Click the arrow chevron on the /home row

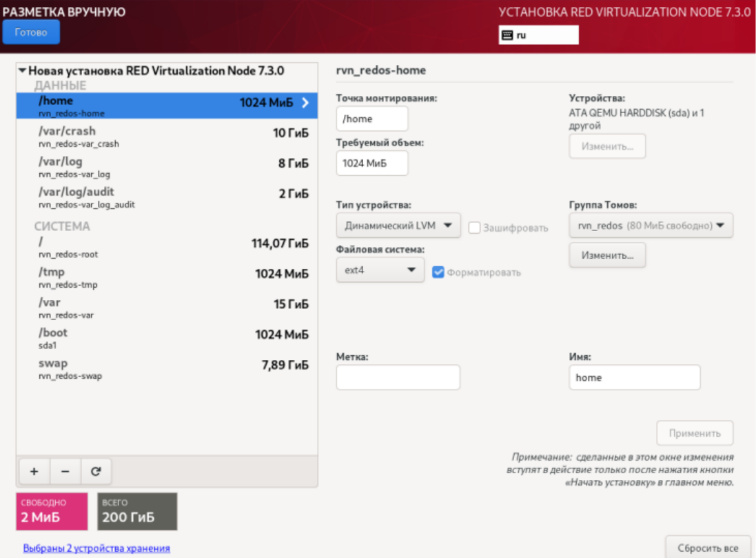[x=305, y=102]
